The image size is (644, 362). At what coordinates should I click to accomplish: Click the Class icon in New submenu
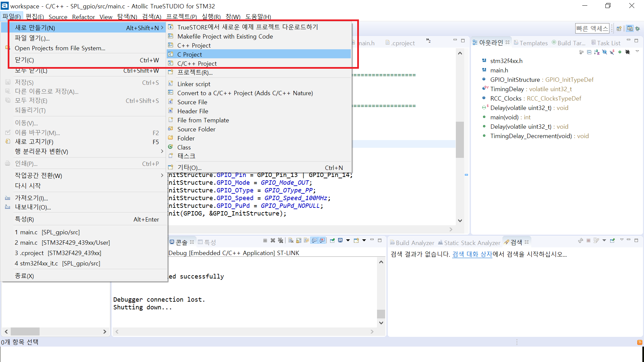point(171,147)
